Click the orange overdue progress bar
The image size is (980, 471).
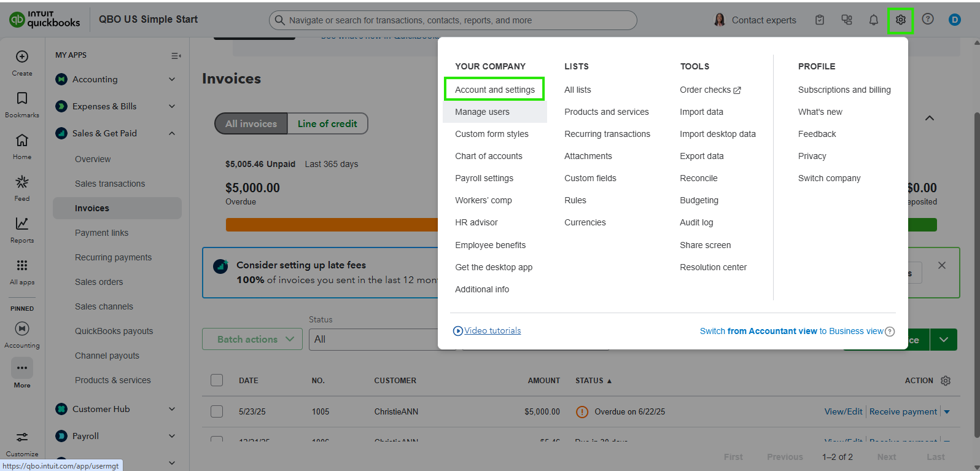coord(332,225)
